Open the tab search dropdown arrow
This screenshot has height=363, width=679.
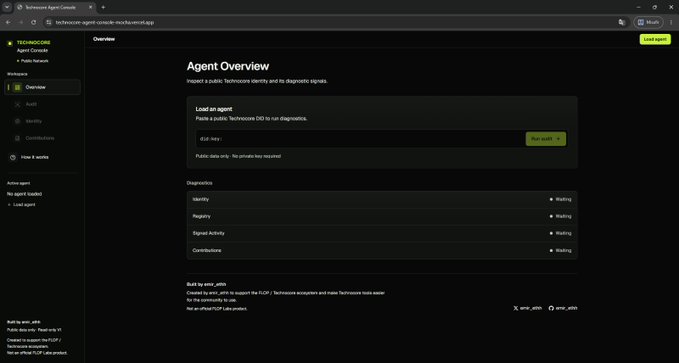coord(7,7)
